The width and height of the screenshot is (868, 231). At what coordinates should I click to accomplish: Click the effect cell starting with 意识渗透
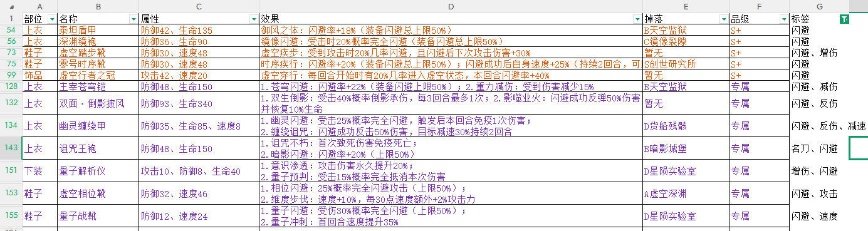(451, 171)
